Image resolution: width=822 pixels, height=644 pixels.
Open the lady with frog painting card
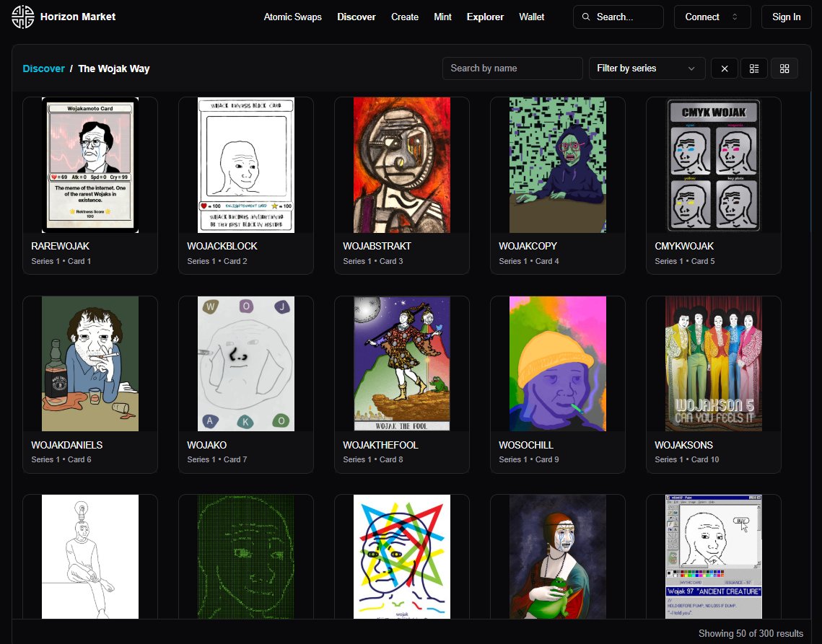(558, 557)
